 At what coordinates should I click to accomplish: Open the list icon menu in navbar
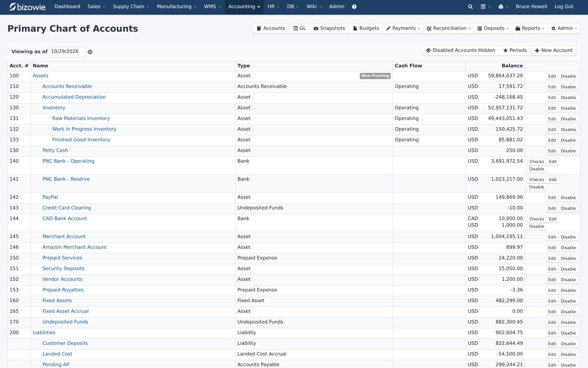[x=485, y=7]
